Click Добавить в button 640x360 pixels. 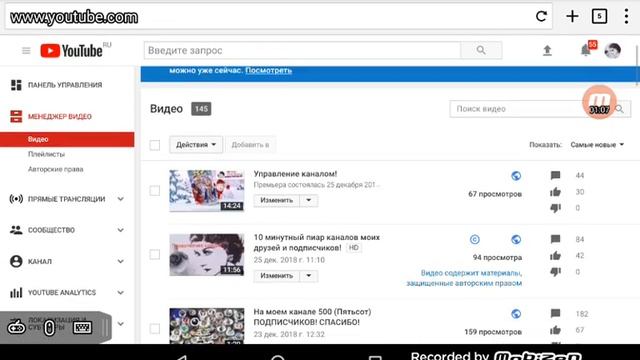pyautogui.click(x=250, y=145)
